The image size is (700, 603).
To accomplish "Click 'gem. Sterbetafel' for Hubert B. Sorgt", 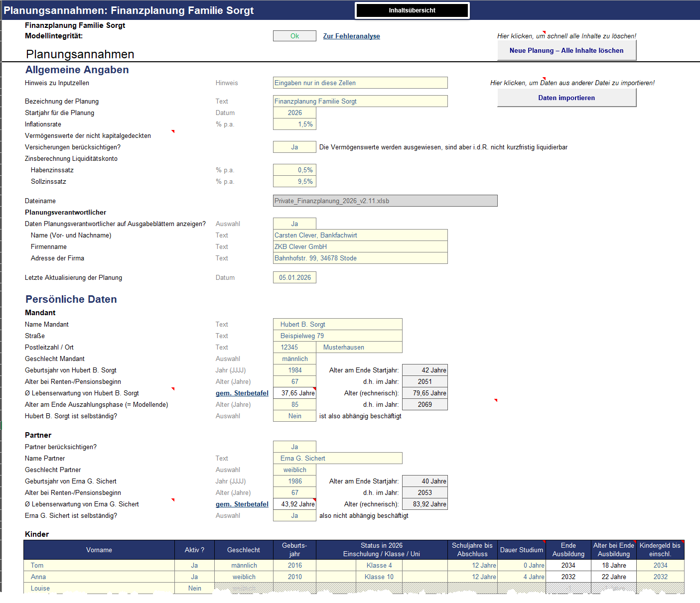I will pos(242,393).
